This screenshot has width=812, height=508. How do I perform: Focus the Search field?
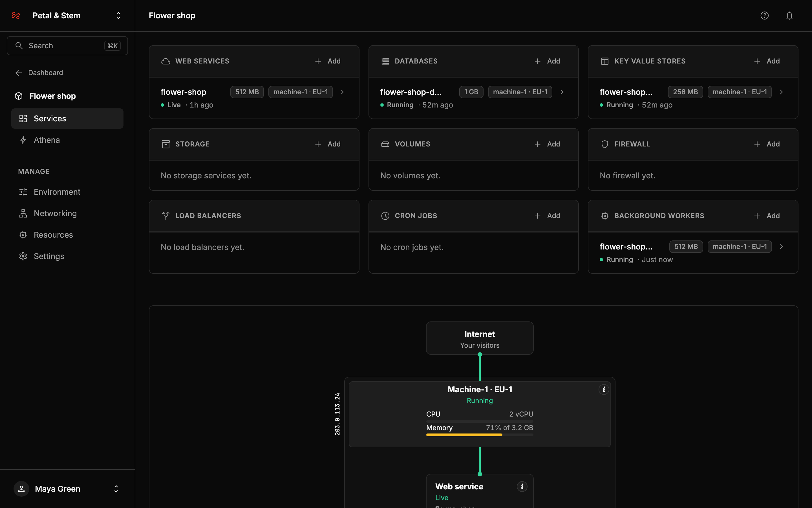(x=67, y=46)
